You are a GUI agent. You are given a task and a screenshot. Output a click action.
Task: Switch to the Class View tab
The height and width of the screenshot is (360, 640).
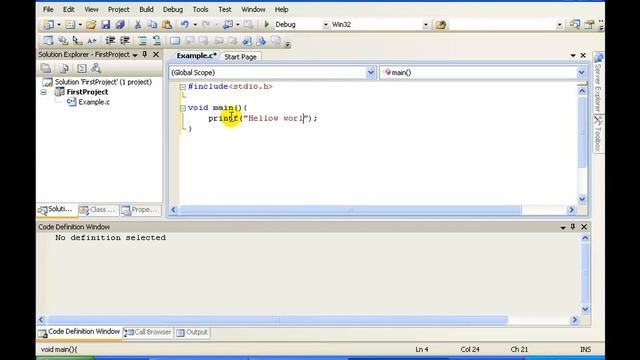click(x=98, y=210)
